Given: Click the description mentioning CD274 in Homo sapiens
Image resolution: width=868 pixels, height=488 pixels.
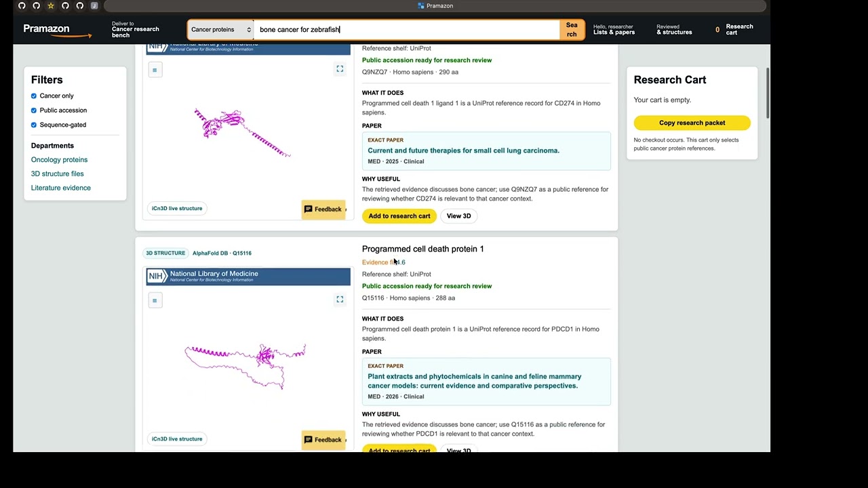Looking at the screenshot, I should 481,108.
